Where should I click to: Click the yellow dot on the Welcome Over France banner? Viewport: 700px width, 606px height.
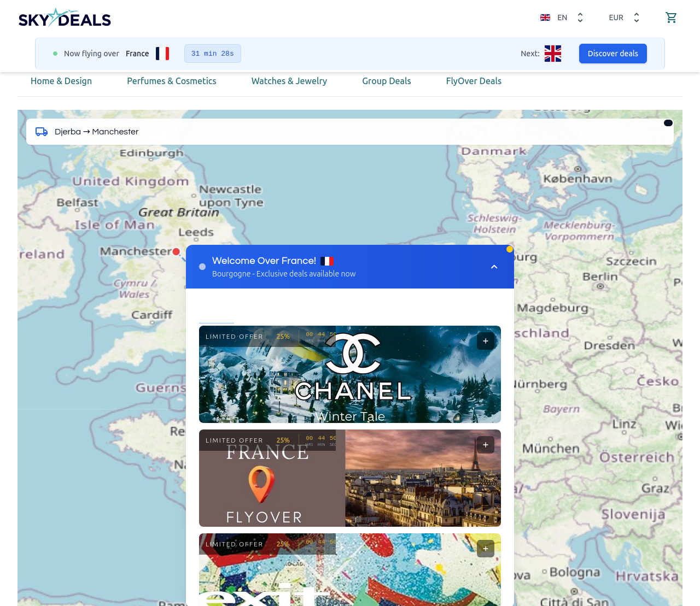click(x=509, y=249)
